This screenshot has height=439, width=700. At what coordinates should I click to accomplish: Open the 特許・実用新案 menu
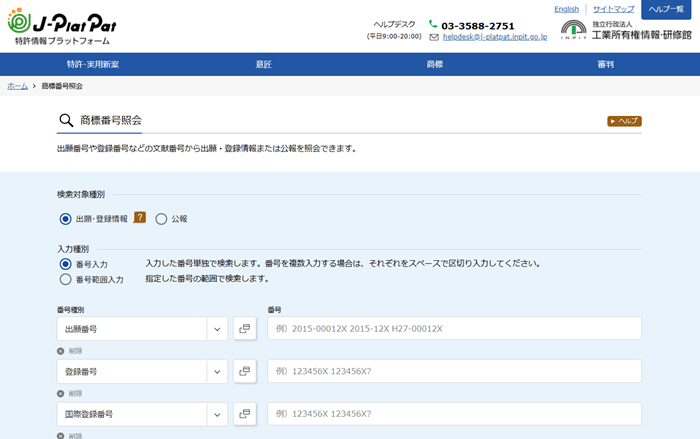(x=93, y=64)
